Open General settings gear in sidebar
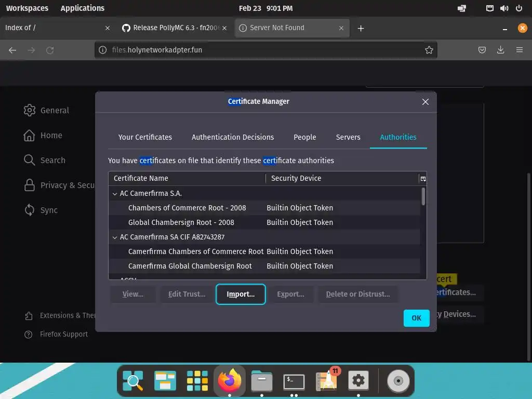Viewport: 532px width, 399px height. tap(46, 110)
